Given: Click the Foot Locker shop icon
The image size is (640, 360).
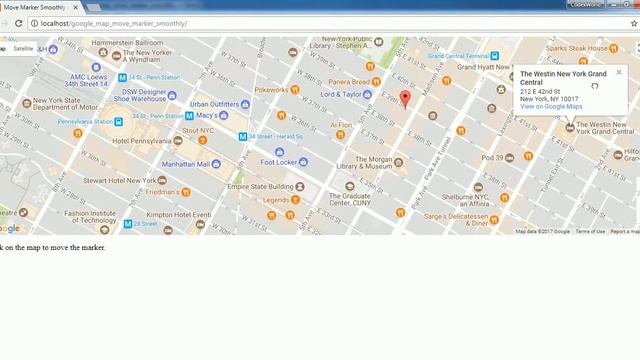Looking at the screenshot, I should [303, 162].
